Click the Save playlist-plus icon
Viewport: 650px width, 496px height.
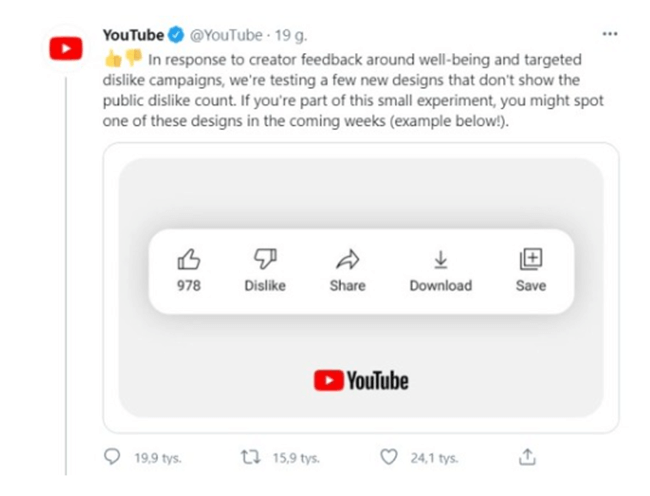pyautogui.click(x=531, y=260)
